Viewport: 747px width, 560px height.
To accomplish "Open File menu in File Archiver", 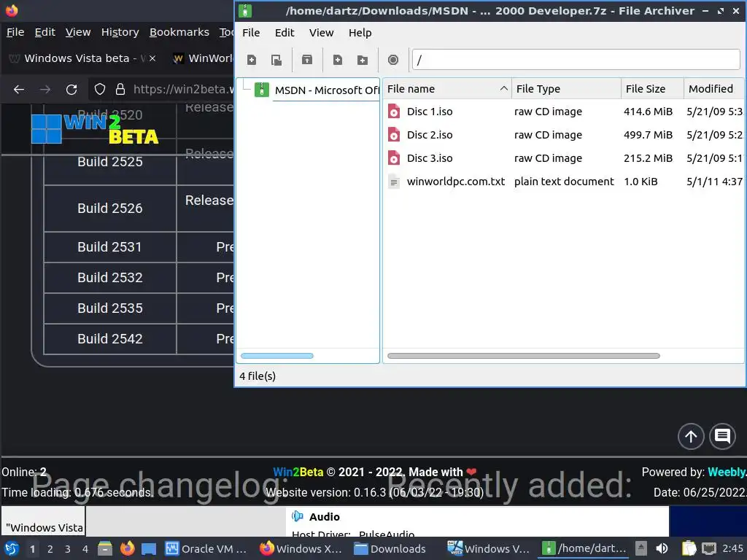I will point(251,32).
